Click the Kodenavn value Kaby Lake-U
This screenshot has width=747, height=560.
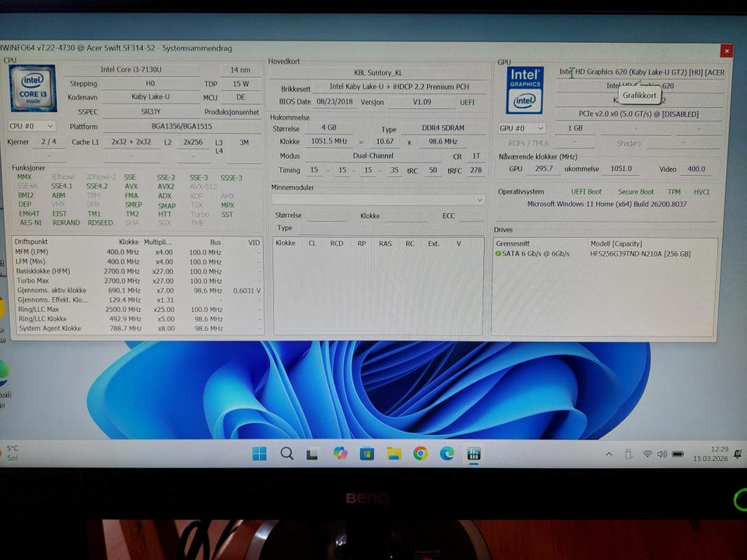pos(150,96)
